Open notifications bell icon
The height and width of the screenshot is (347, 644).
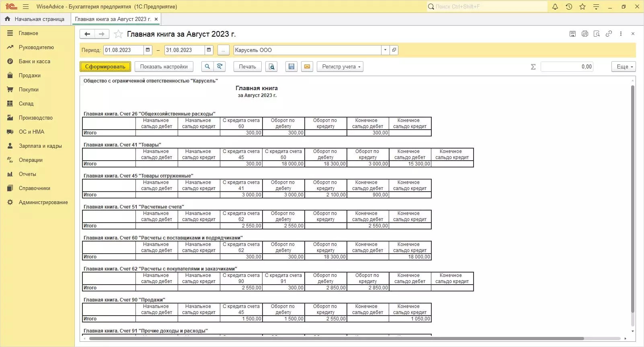[555, 7]
